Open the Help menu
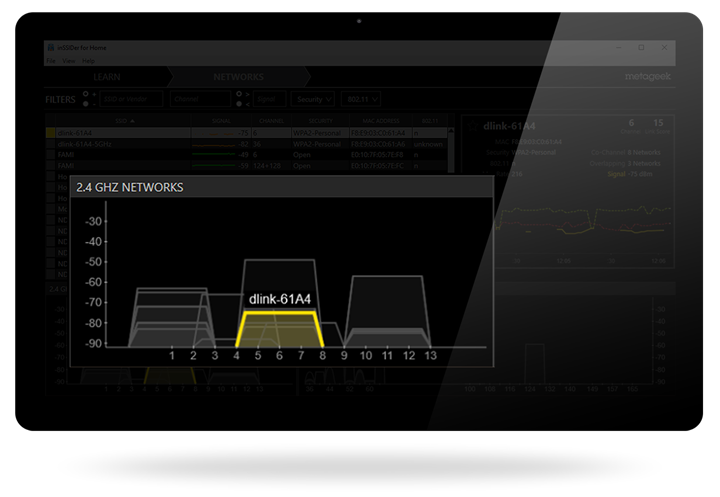720x497 pixels. point(88,61)
